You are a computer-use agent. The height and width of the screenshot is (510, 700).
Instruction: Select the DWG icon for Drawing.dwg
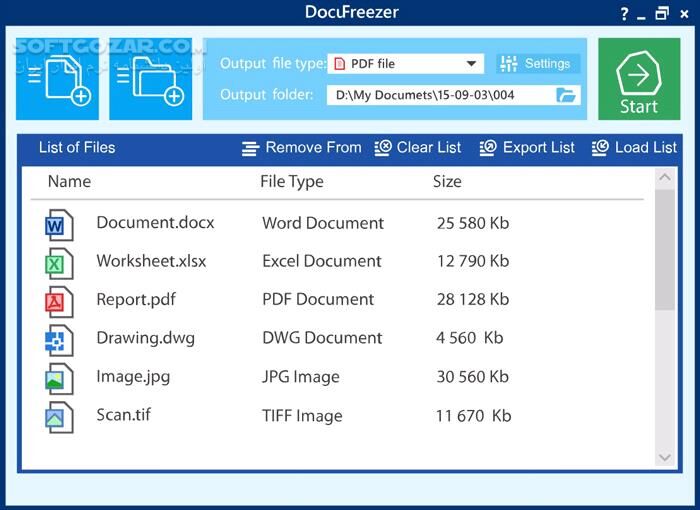point(59,340)
